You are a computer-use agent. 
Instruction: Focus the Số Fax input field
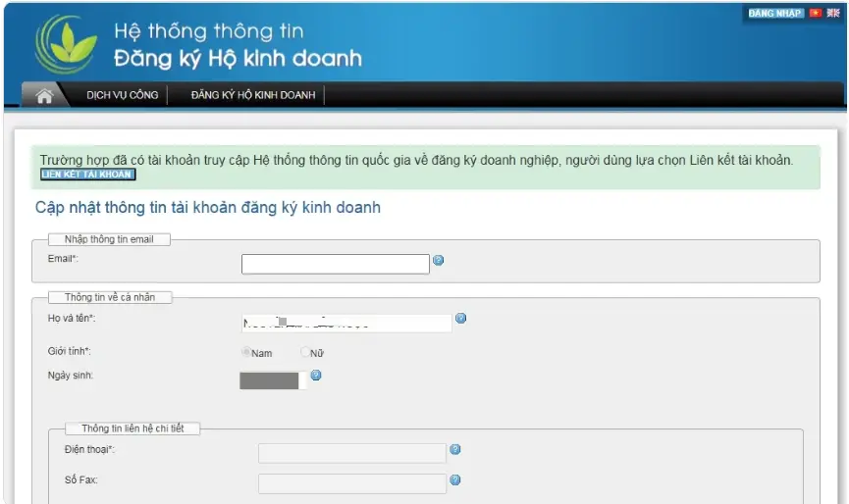(x=352, y=483)
